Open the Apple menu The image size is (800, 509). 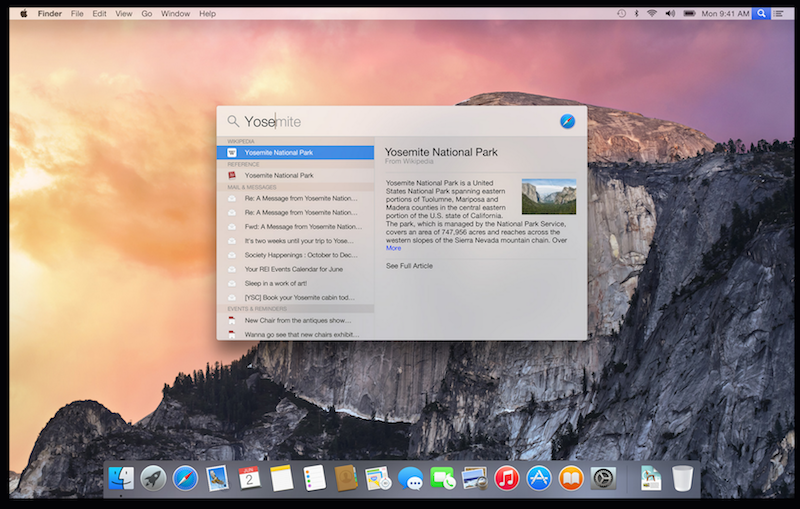pyautogui.click(x=23, y=14)
